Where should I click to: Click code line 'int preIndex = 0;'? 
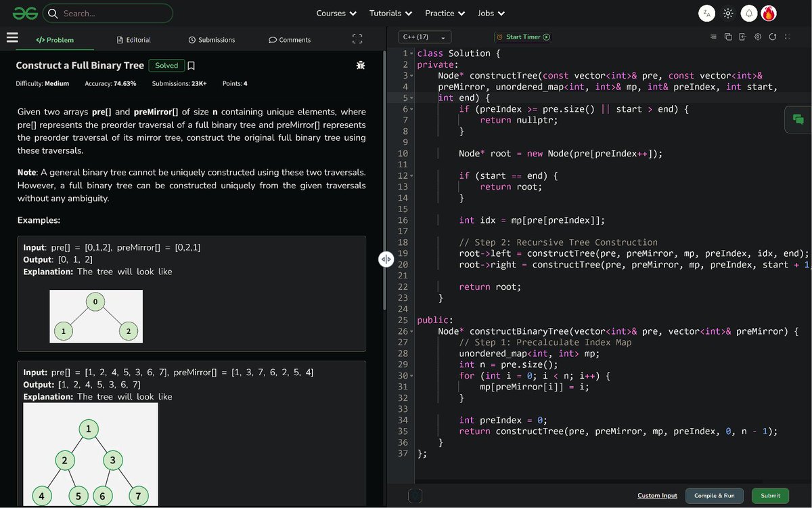coord(503,421)
